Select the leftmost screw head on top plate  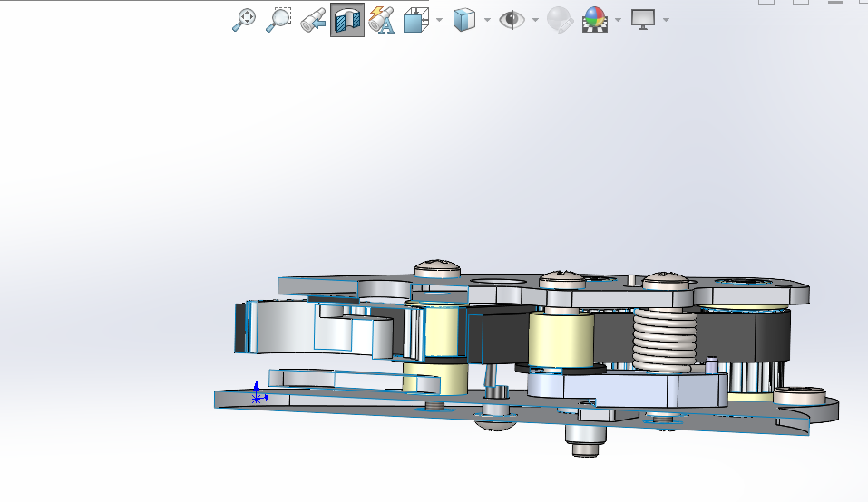click(438, 267)
